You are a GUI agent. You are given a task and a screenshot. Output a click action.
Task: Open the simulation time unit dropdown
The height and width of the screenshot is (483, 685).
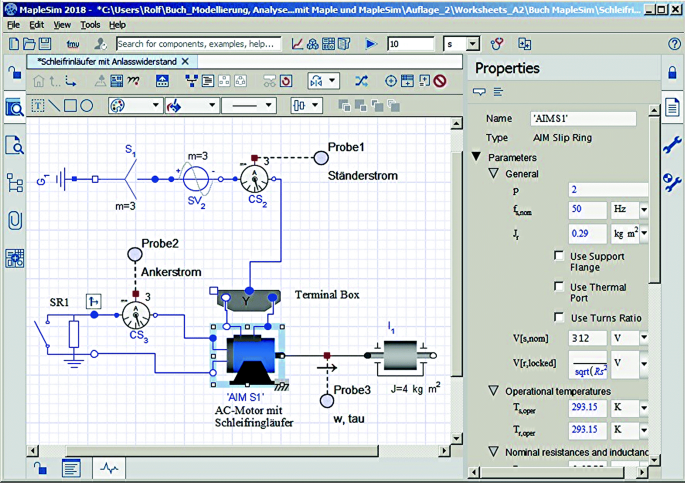[472, 44]
